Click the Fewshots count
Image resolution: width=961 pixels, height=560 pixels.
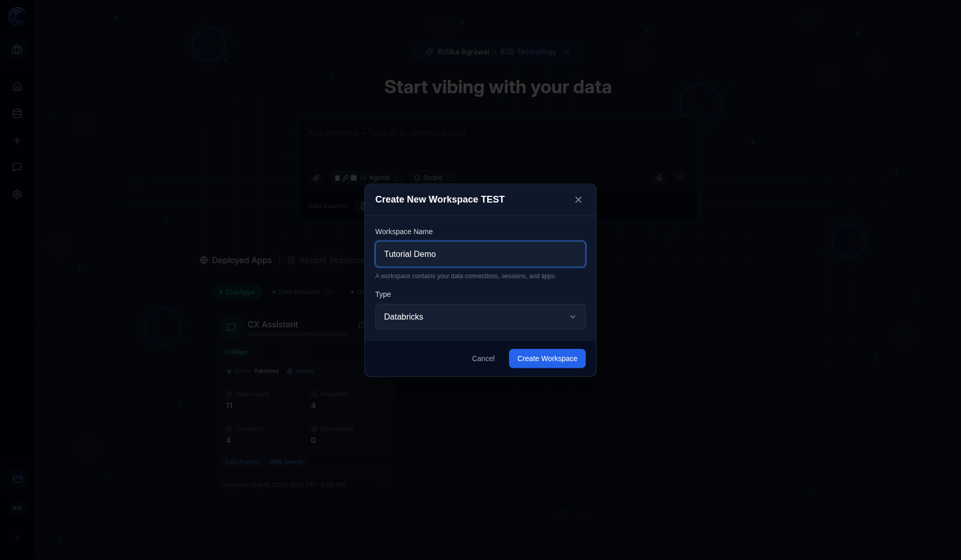[313, 406]
